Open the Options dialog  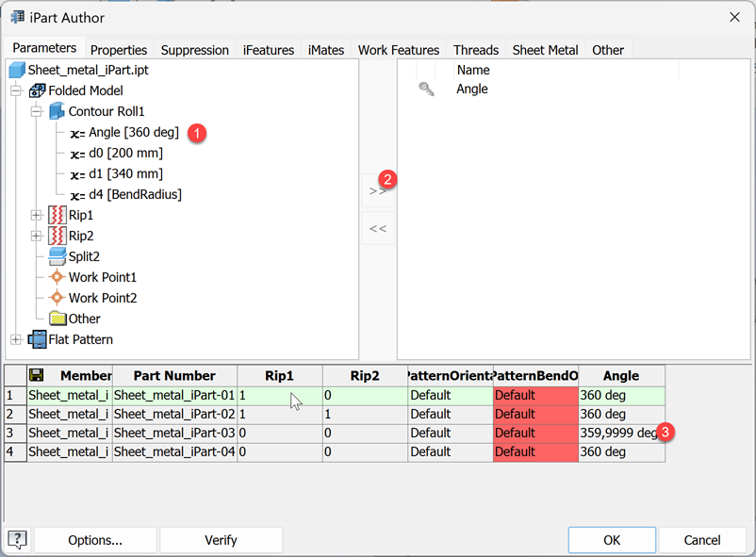(x=94, y=540)
